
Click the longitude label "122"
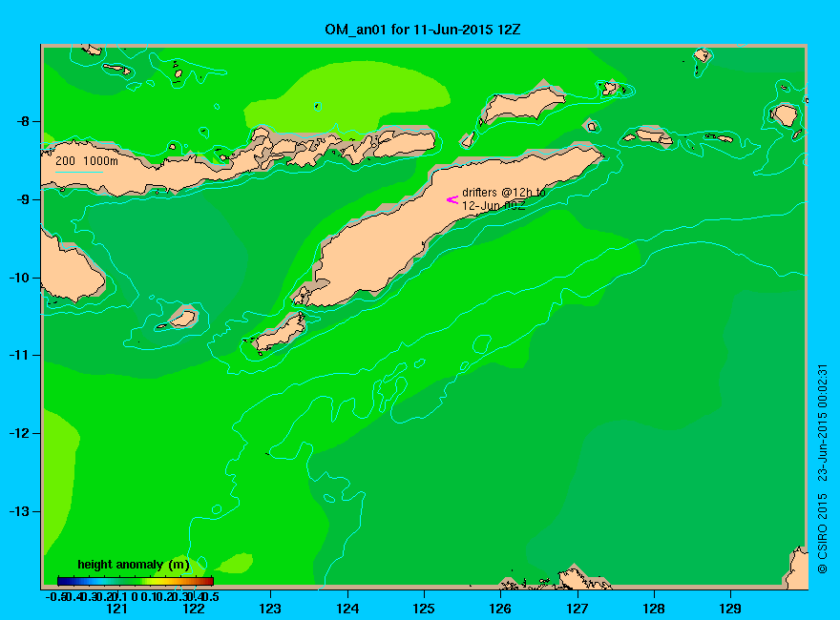(x=194, y=609)
